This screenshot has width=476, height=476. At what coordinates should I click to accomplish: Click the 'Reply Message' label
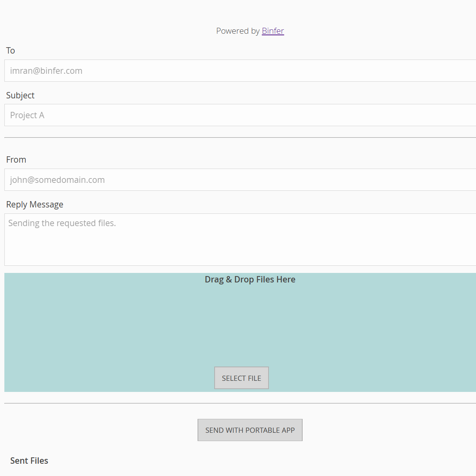click(x=35, y=205)
